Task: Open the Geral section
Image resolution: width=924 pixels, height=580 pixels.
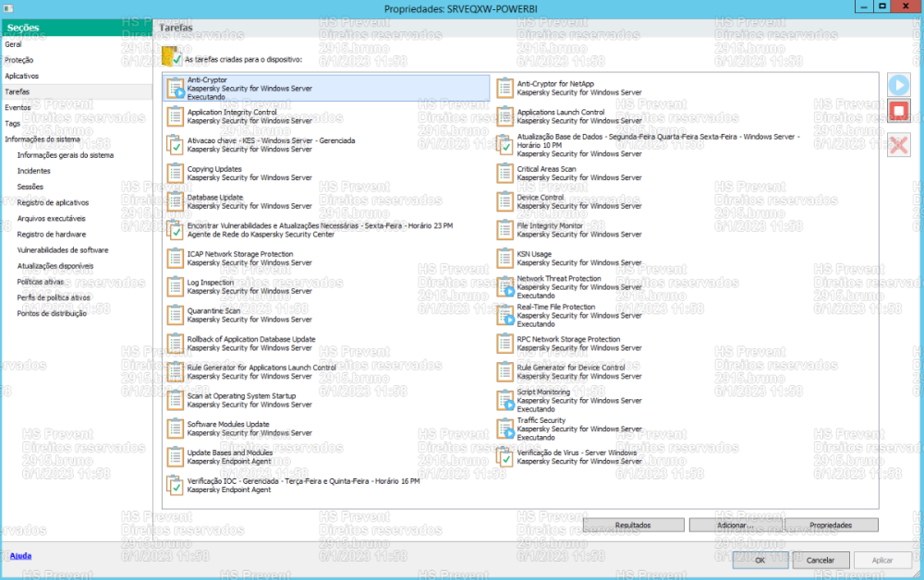Action: [x=13, y=44]
